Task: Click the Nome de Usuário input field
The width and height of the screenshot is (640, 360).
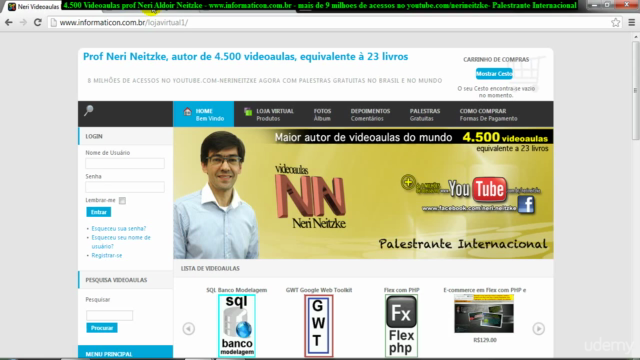Action: click(125, 163)
